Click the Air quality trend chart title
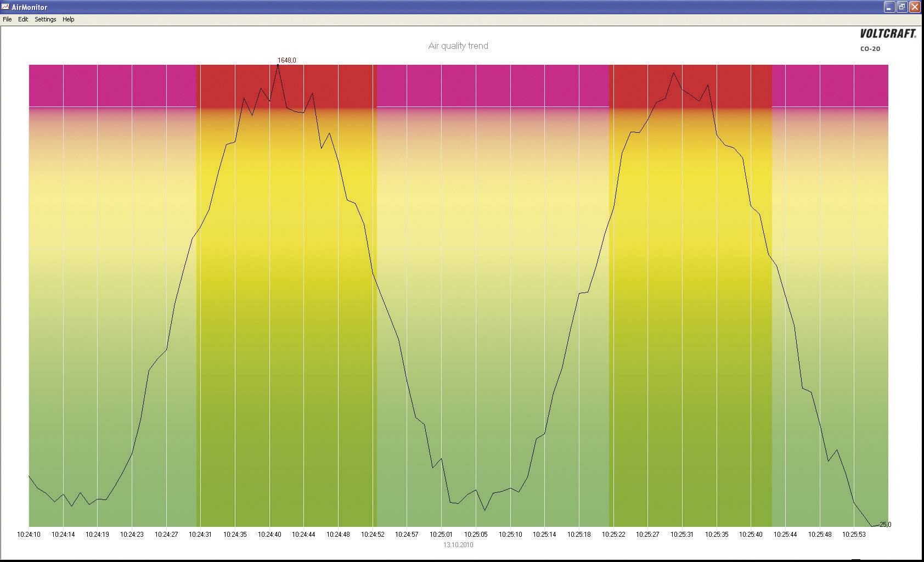Image resolution: width=924 pixels, height=562 pixels. [x=458, y=46]
